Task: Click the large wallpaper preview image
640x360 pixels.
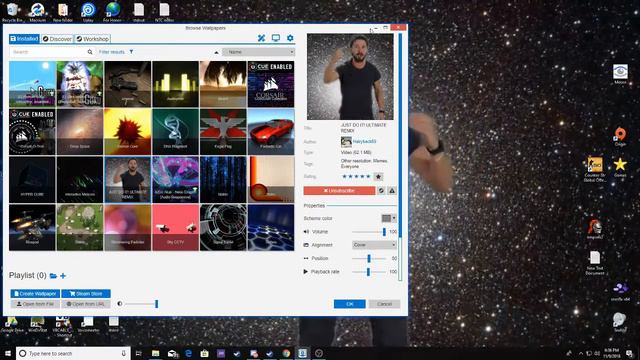Action: [350, 77]
